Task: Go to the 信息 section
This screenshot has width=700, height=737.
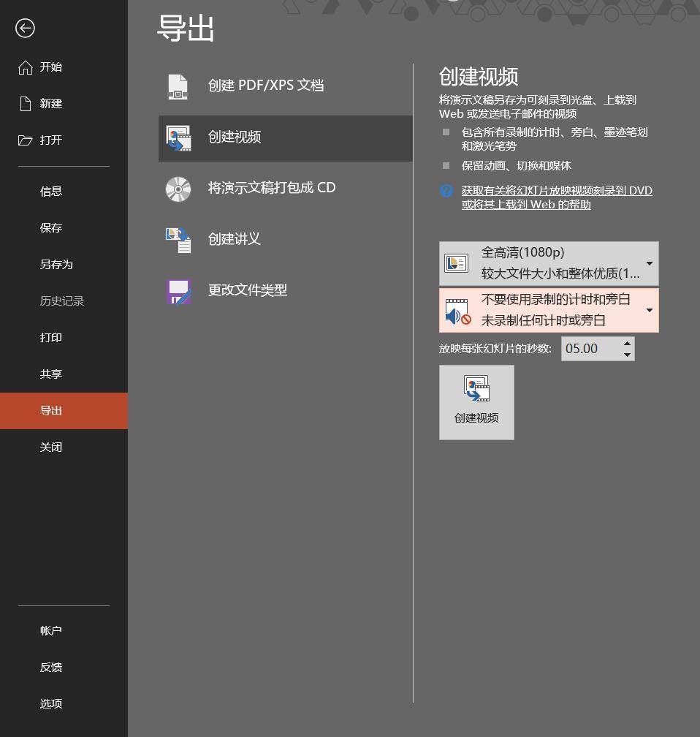Action: tap(51, 191)
